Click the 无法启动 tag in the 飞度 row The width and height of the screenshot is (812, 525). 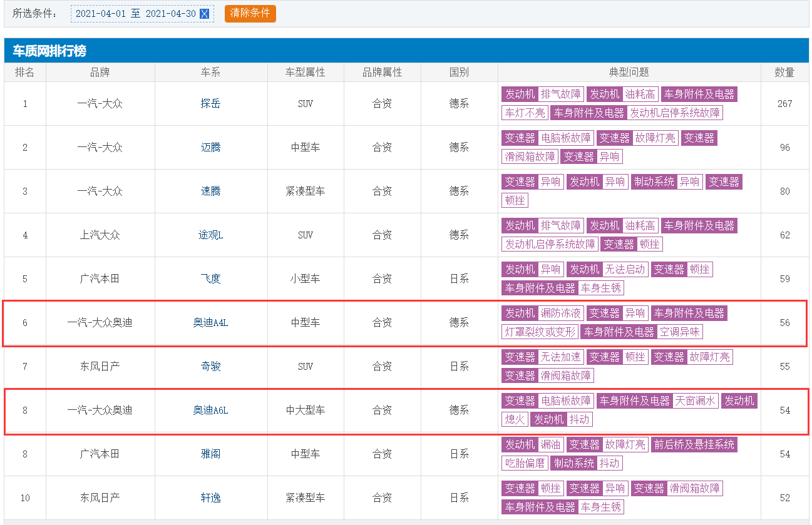pos(625,270)
